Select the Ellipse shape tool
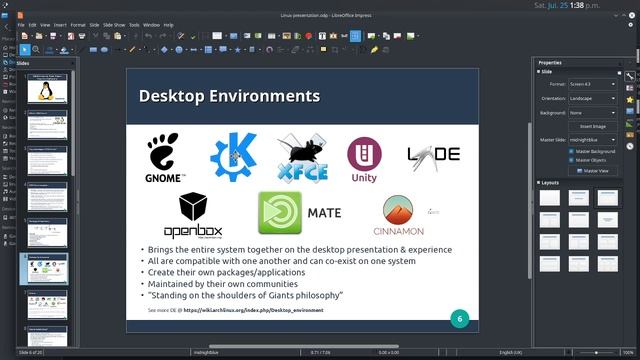Screen dimensions: 640x360 pyautogui.click(x=104, y=50)
